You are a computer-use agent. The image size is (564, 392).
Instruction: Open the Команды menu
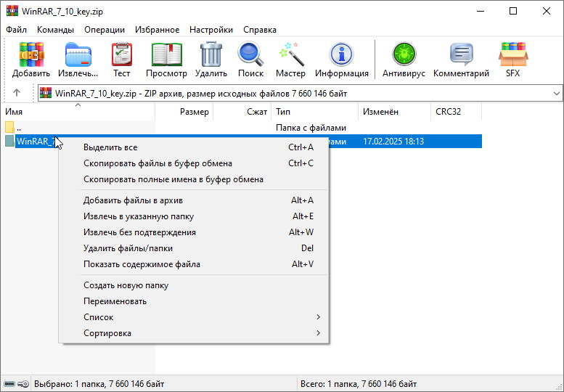tap(55, 30)
